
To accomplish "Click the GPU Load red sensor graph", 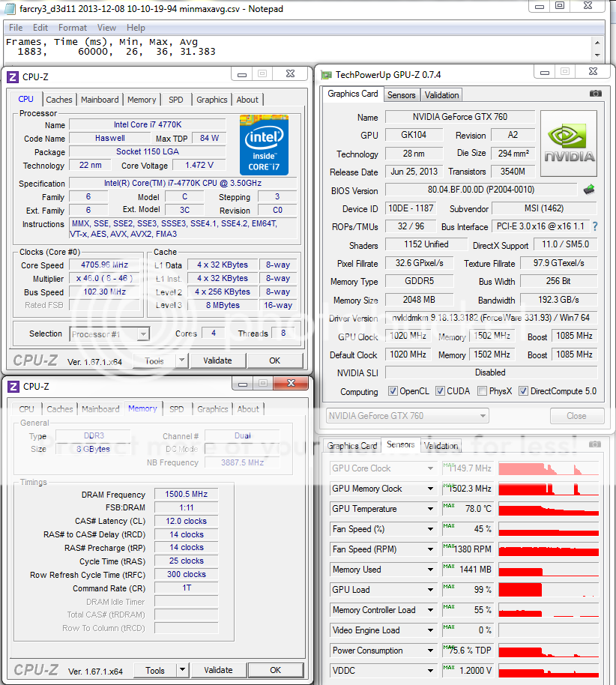I will (549, 590).
